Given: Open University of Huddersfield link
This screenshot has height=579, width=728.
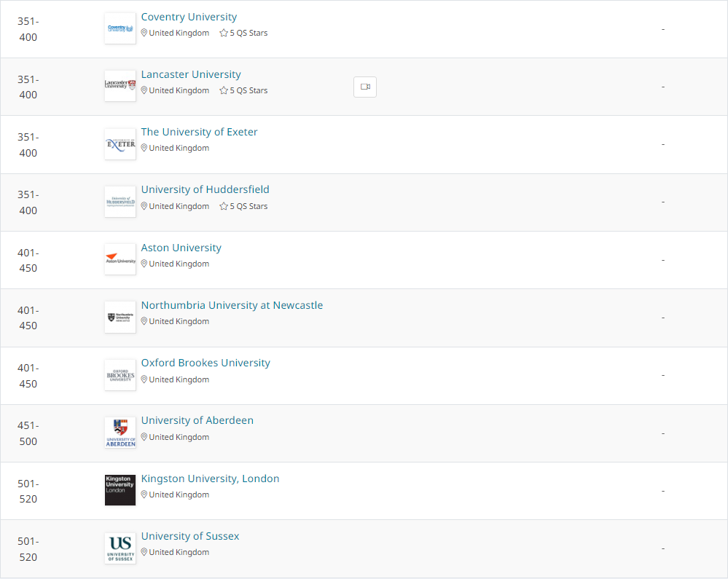Looking at the screenshot, I should pos(206,189).
